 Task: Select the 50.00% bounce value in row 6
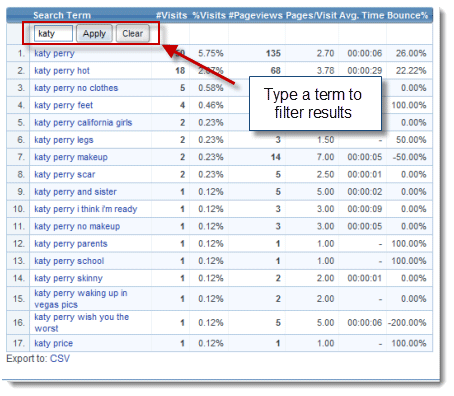click(411, 140)
